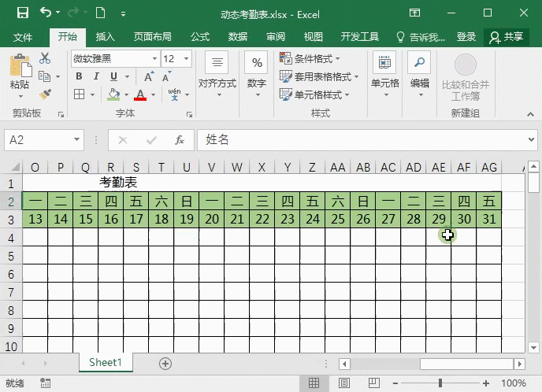Switch to the 公式 tab
This screenshot has height=392, width=542.
click(x=200, y=37)
